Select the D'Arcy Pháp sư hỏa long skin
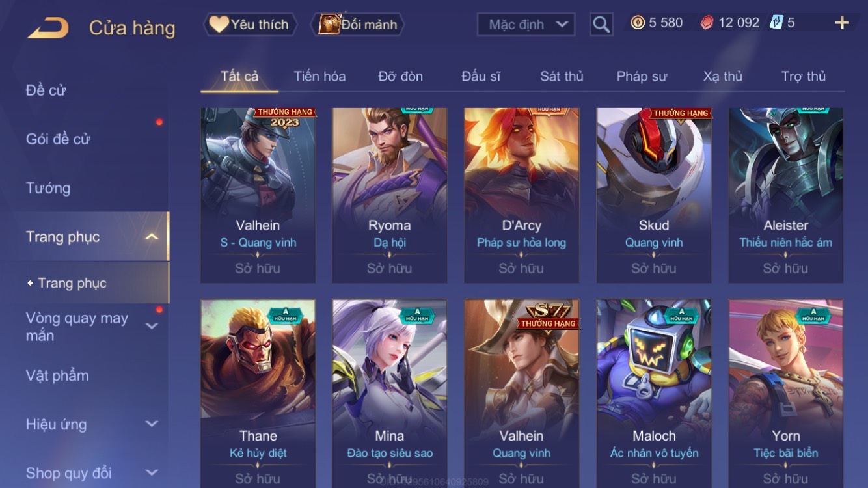Viewport: 868px width, 488px height. [521, 195]
